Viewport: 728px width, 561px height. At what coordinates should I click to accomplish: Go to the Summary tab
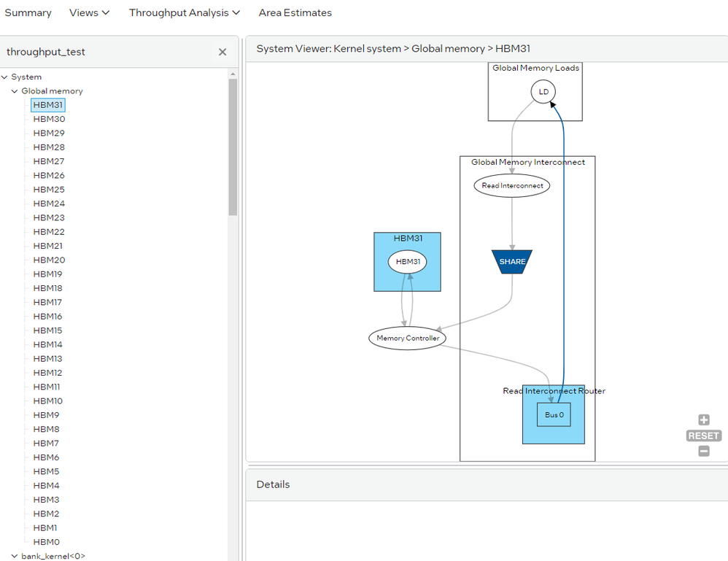coord(28,13)
